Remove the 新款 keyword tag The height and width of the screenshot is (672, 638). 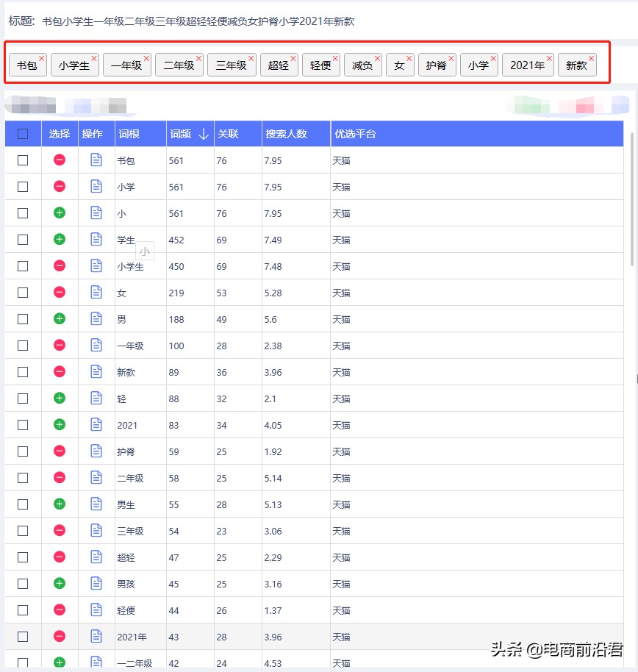[591, 58]
